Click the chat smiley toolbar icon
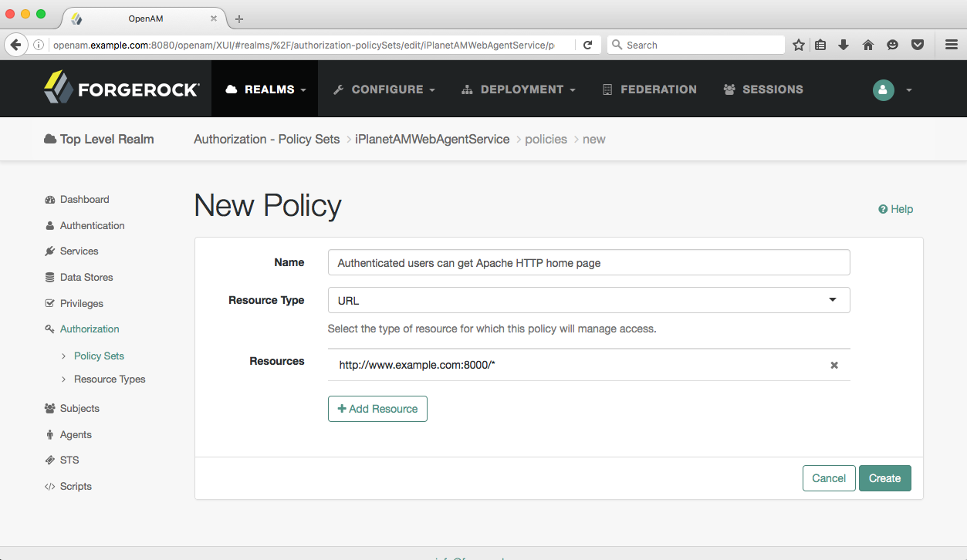This screenshot has height=560, width=967. [892, 46]
